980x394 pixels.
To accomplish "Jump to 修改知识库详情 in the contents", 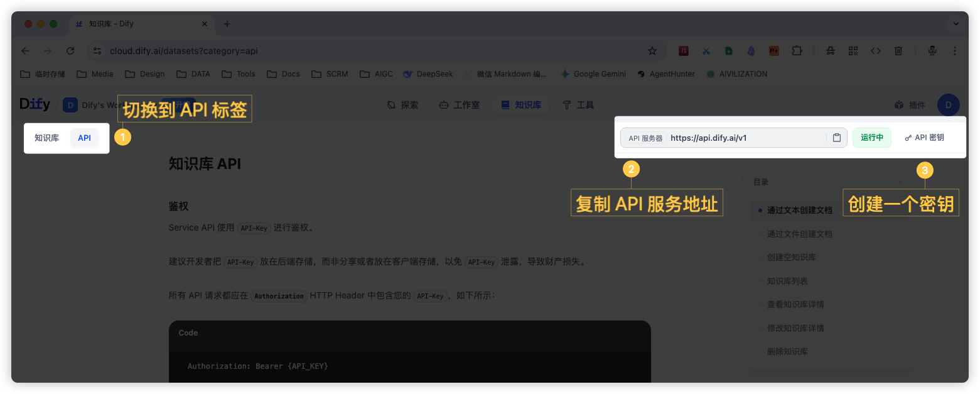I will [x=795, y=328].
